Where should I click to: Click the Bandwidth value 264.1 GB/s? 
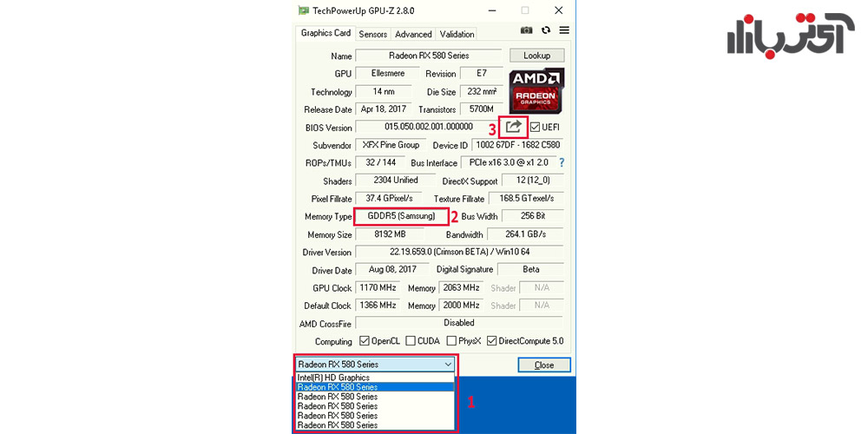tap(525, 234)
